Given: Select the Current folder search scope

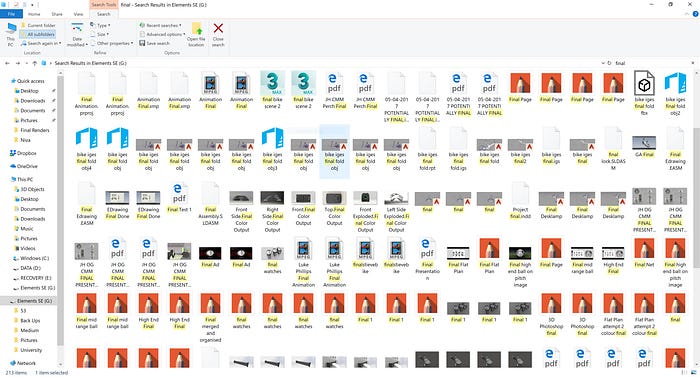Looking at the screenshot, I should pos(38,25).
